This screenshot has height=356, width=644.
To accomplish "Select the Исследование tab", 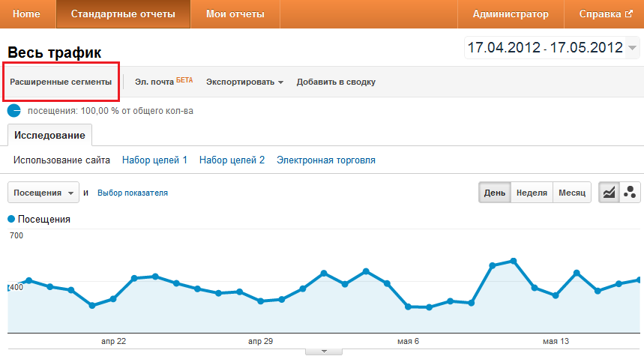I will pos(49,135).
